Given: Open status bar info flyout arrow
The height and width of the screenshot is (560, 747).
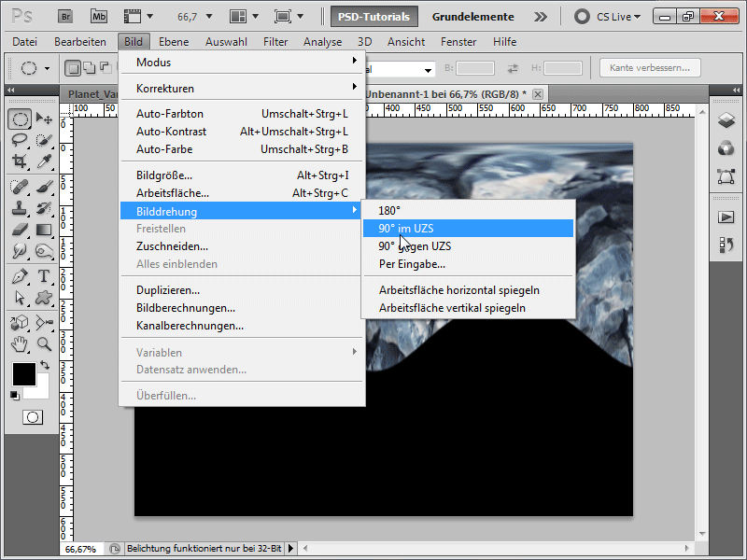Looking at the screenshot, I should click(290, 549).
